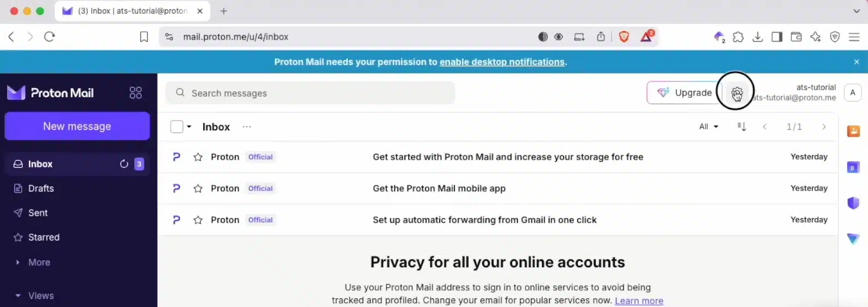Tick the select-all messages checkbox
The image size is (868, 307).
point(177,127)
